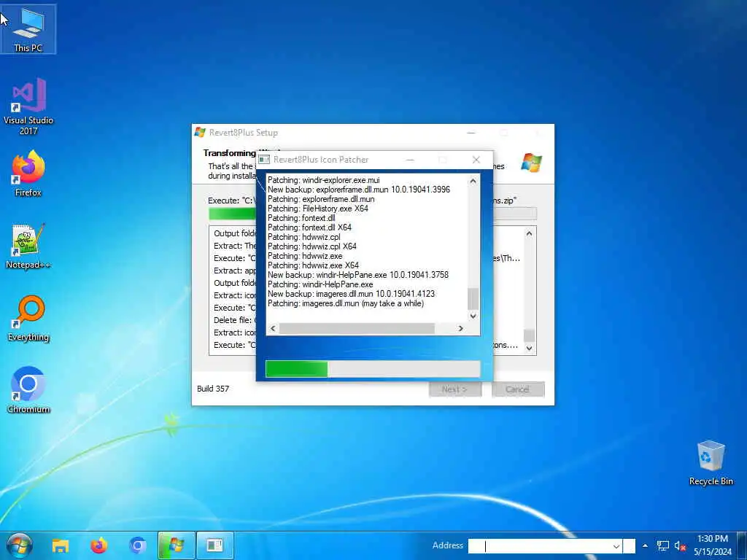Select 'Patching: imageres.dll.mun (may take a while)' line
The image size is (747, 560).
(x=345, y=303)
